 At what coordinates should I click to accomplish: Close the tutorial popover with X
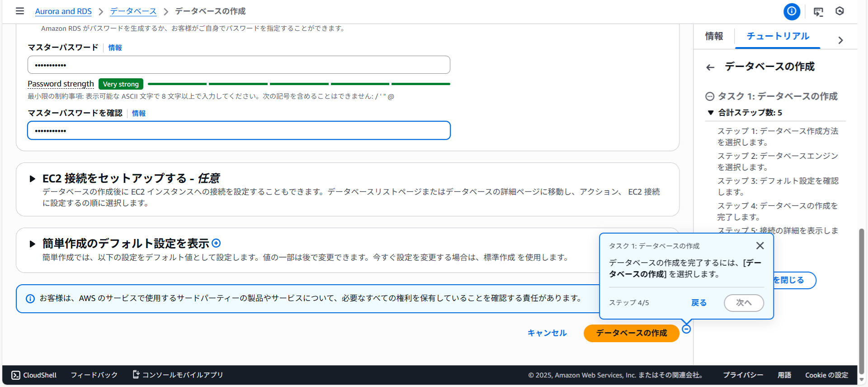click(760, 246)
